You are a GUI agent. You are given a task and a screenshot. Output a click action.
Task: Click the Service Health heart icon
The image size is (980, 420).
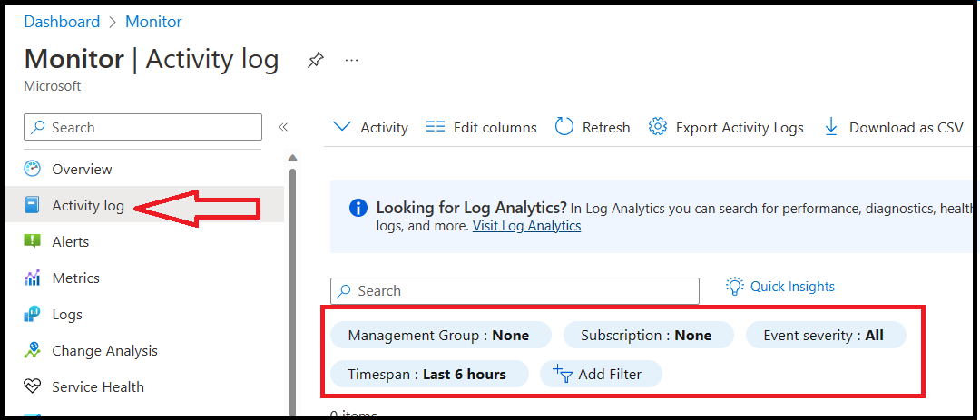click(x=32, y=386)
